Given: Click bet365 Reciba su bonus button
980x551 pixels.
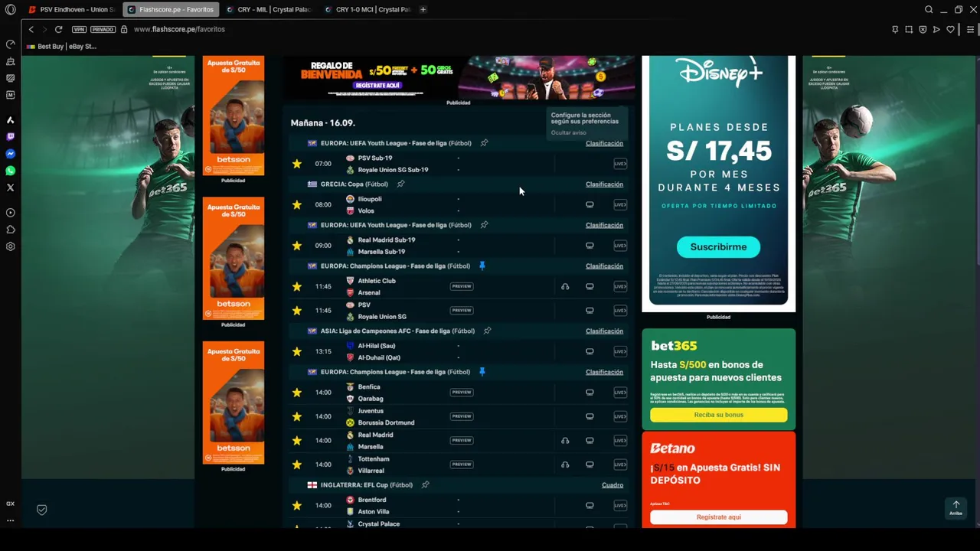Looking at the screenshot, I should pyautogui.click(x=718, y=415).
